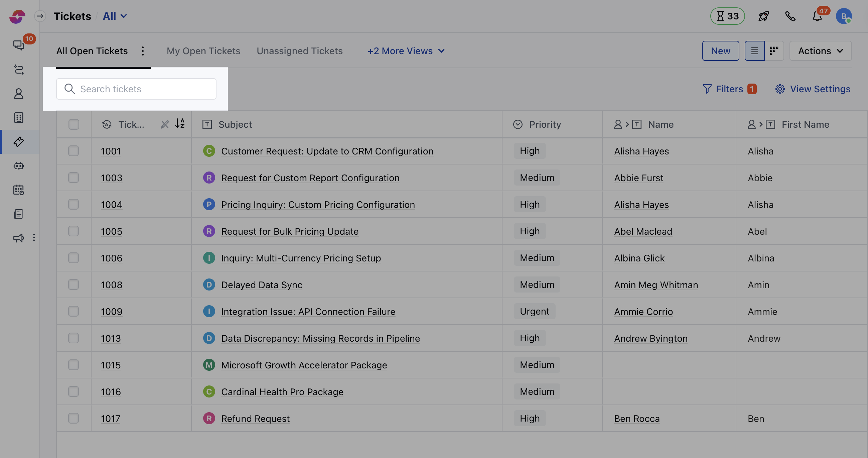Toggle the select-all header checkbox

pos(74,124)
